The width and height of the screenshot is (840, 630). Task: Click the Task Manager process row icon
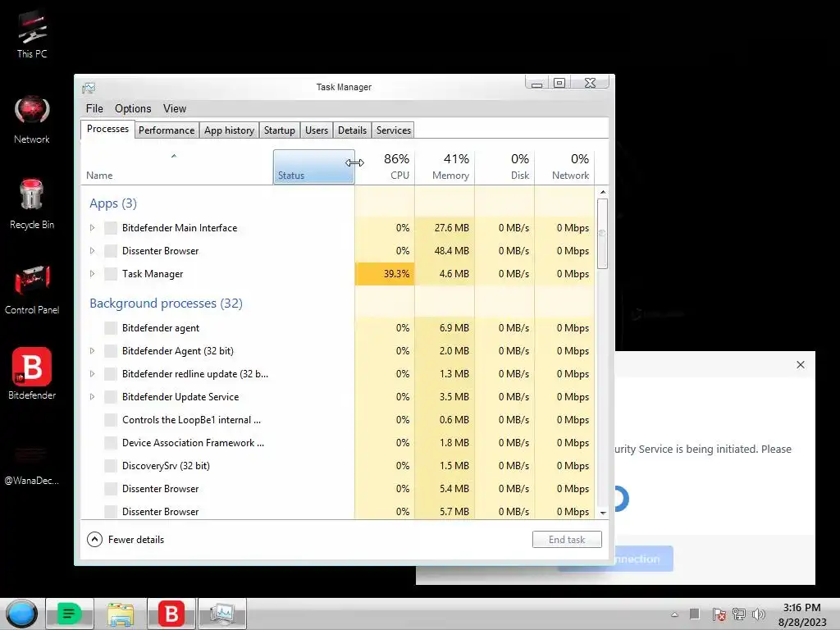(111, 274)
